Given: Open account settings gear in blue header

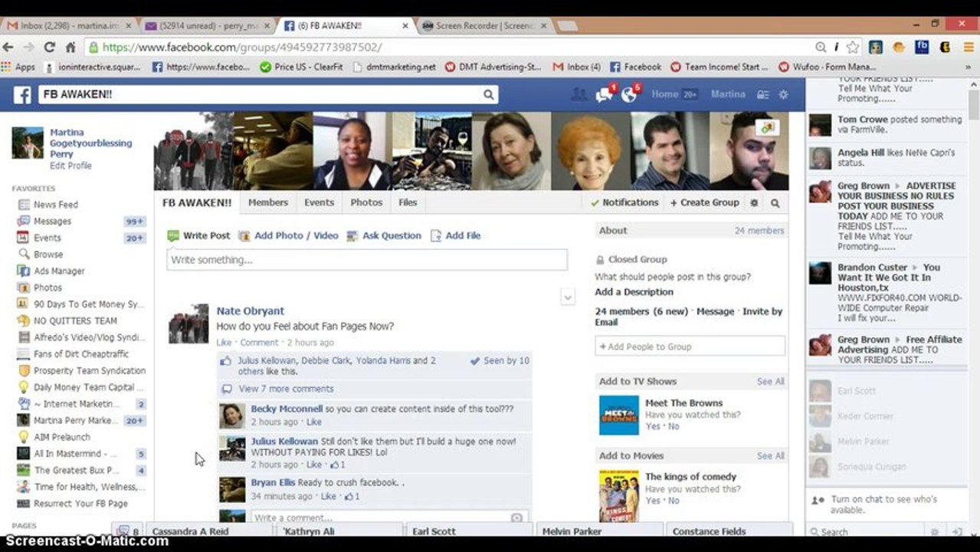Looking at the screenshot, I should point(783,95).
